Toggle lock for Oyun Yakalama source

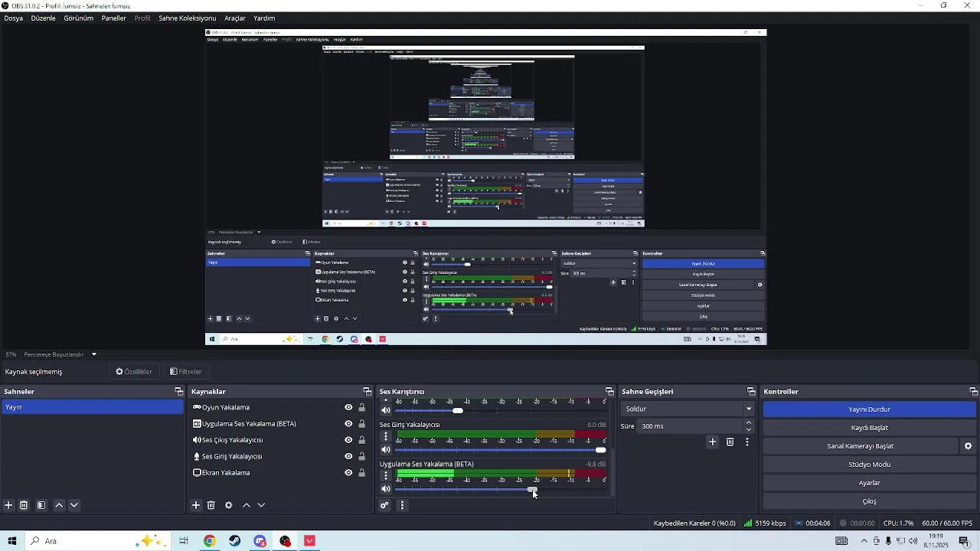coord(361,408)
